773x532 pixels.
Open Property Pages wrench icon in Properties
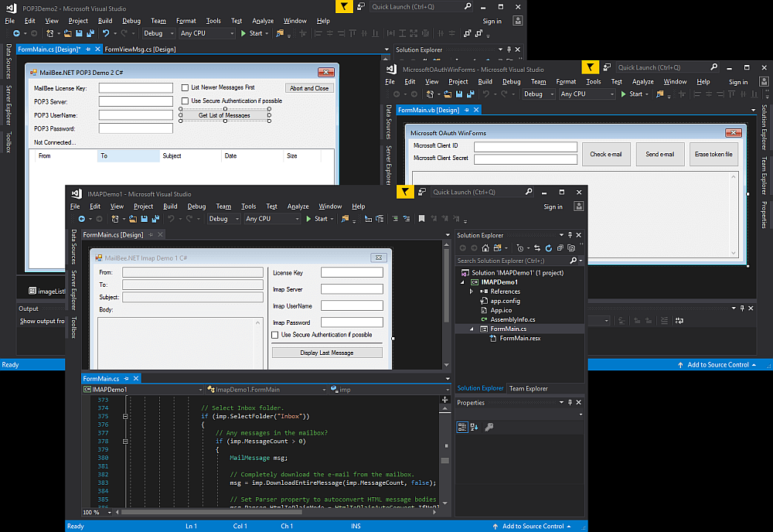[x=489, y=427]
